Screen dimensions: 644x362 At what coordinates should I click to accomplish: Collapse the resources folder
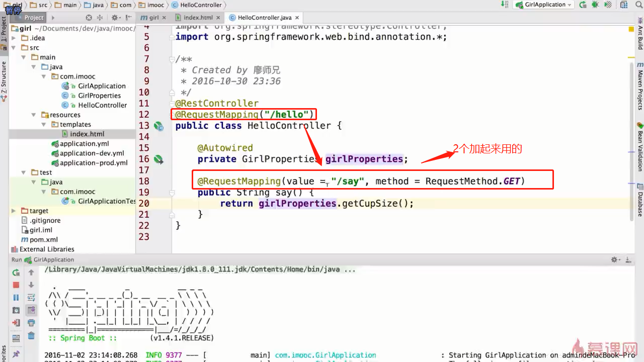pyautogui.click(x=34, y=115)
